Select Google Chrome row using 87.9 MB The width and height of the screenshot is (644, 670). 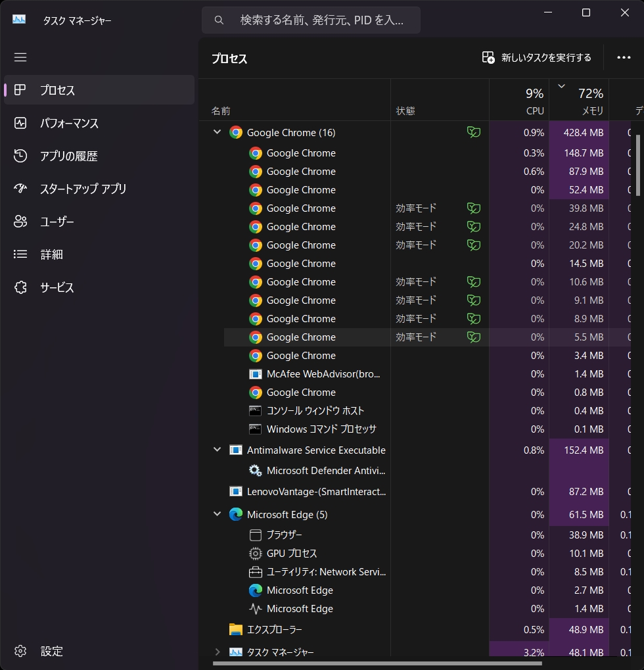point(427,172)
